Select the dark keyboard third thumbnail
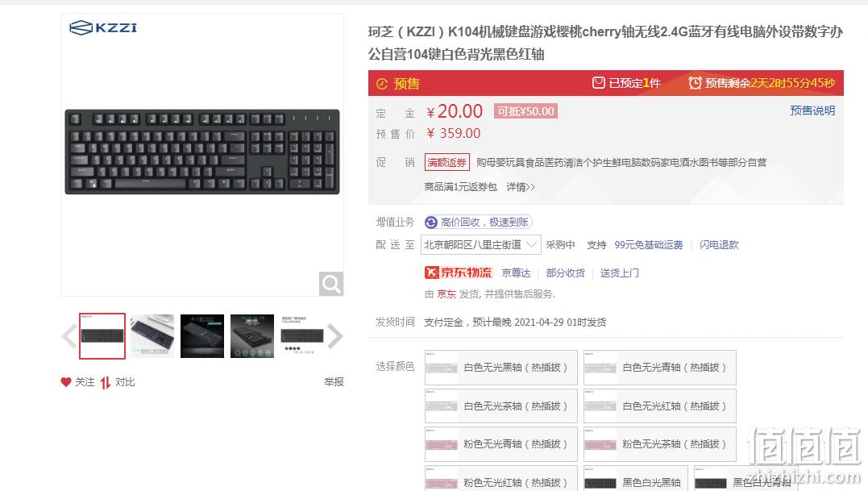The width and height of the screenshot is (868, 491). click(202, 336)
